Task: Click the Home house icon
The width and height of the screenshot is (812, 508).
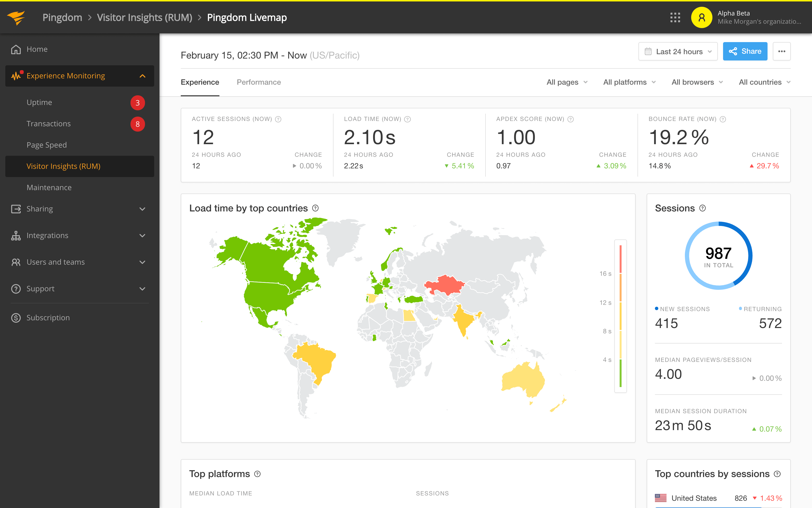Action: [16, 49]
